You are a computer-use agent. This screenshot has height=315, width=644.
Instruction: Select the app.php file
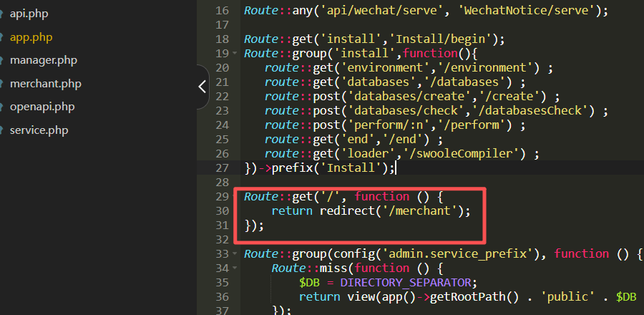tap(31, 37)
